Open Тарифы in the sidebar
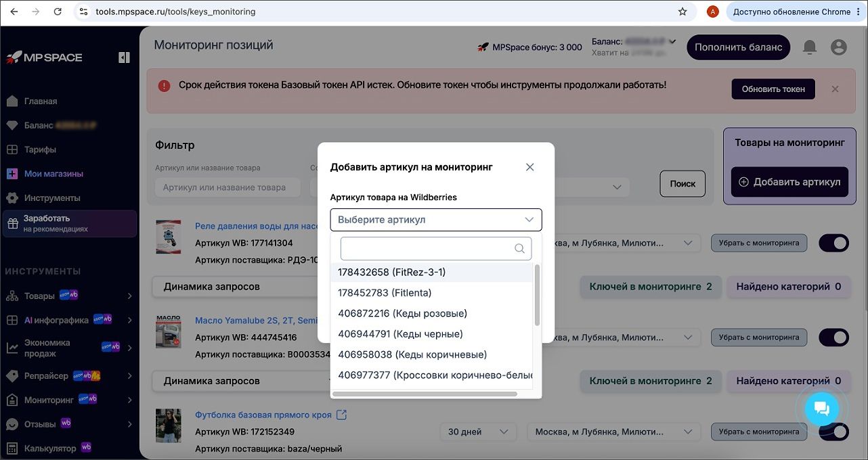 point(40,149)
